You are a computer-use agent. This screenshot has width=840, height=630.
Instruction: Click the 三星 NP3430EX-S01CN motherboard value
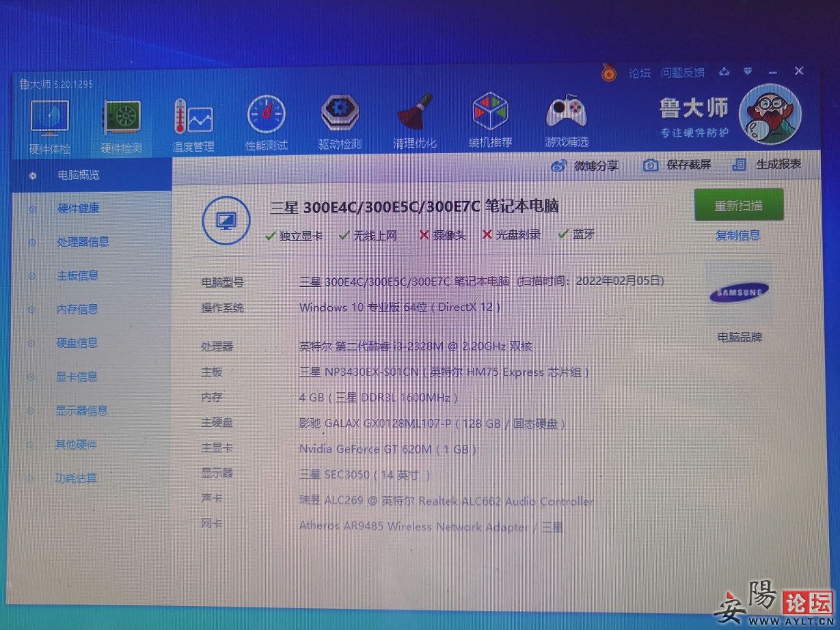444,372
